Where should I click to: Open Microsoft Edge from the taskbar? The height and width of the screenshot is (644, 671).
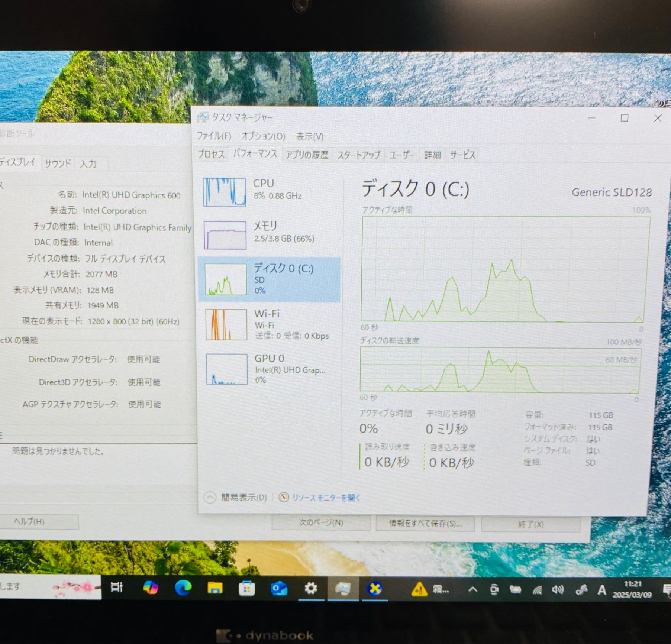pos(183,588)
